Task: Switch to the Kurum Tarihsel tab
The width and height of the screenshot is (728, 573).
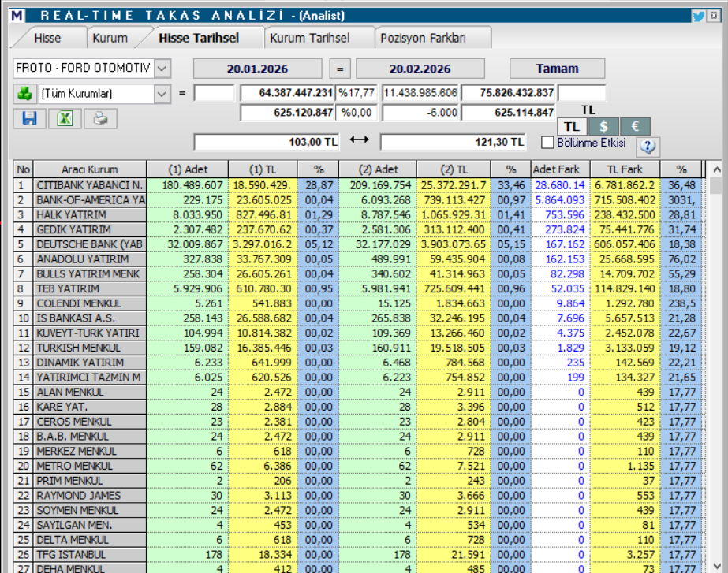Action: tap(309, 38)
